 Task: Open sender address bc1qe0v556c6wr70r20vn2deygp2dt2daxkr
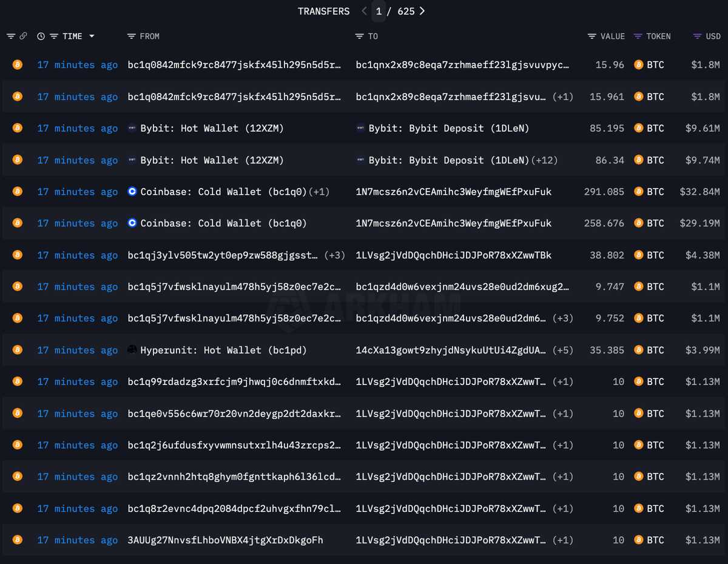(x=235, y=413)
